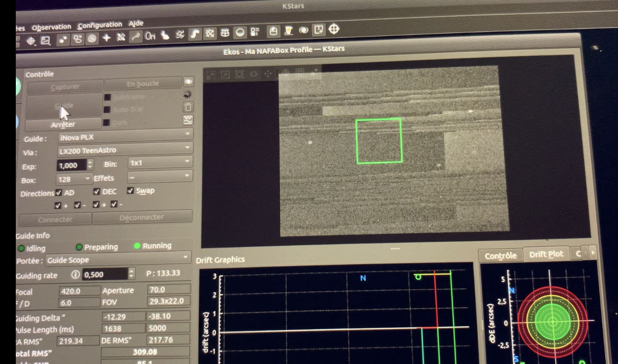Click the eye icon beside En boucle
618x364 pixels.
click(188, 82)
